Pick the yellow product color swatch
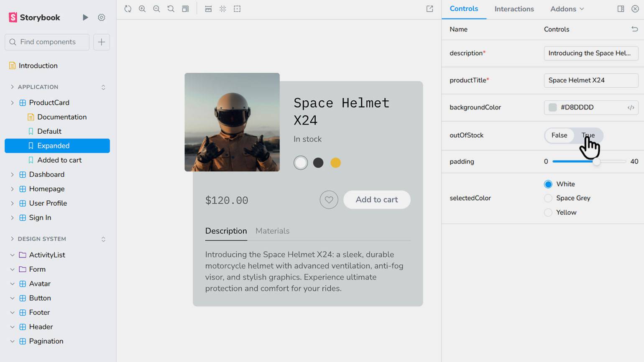Viewport: 644px width, 362px height. tap(335, 163)
